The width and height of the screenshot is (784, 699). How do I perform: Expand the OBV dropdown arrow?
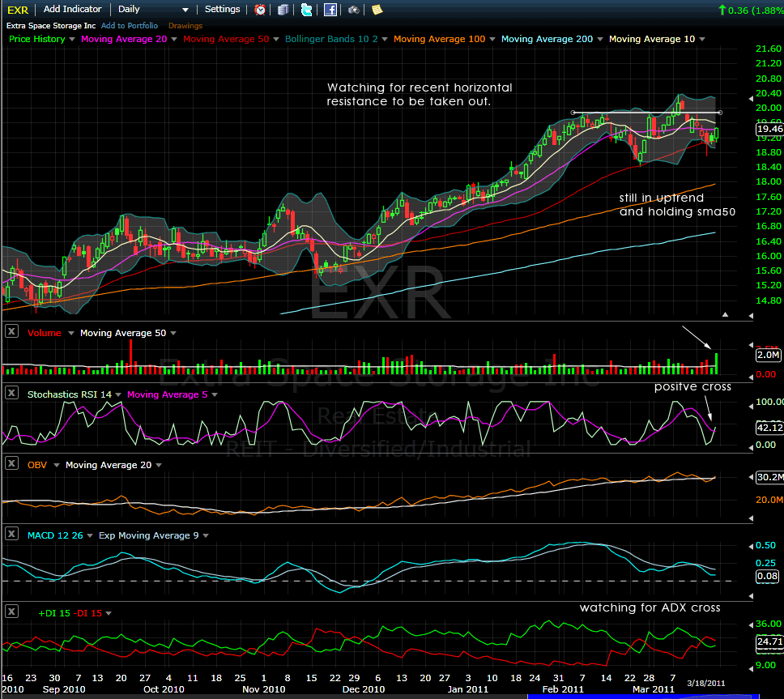coord(57,465)
